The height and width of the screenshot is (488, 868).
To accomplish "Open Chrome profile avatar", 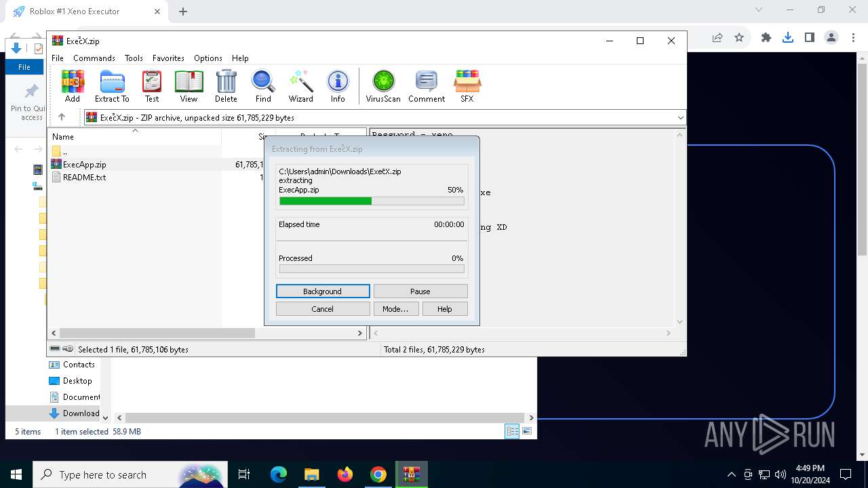I will 831,38.
